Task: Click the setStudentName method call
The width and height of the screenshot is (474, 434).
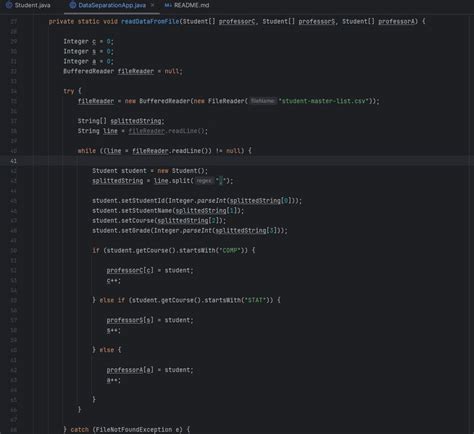Action: (146, 211)
